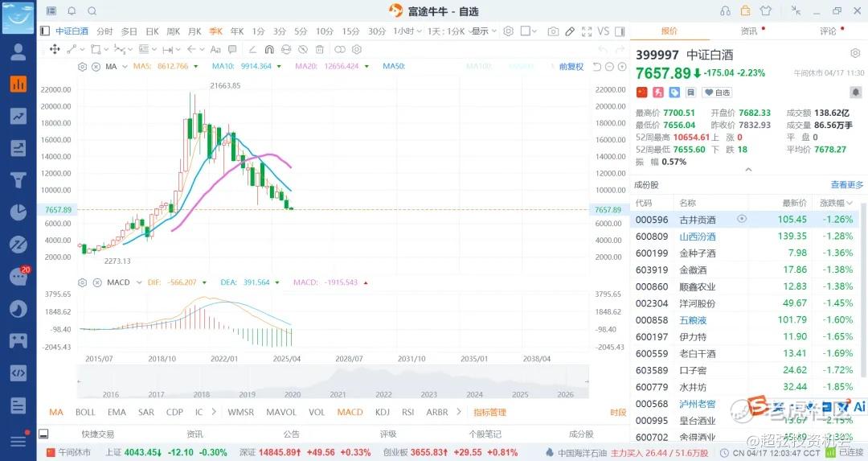Screen dimensions: 868x461
Task: Switch to 分时 chart view
Action: point(104,31)
